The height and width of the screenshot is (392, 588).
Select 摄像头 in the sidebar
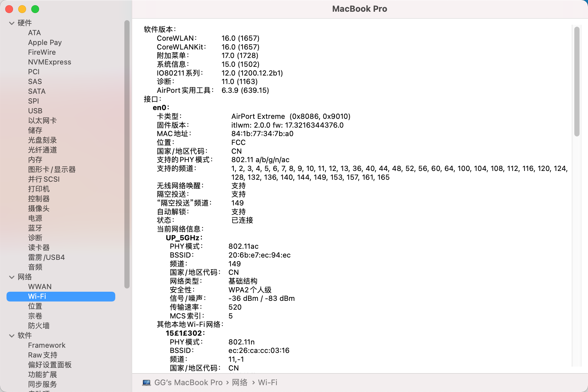click(39, 209)
